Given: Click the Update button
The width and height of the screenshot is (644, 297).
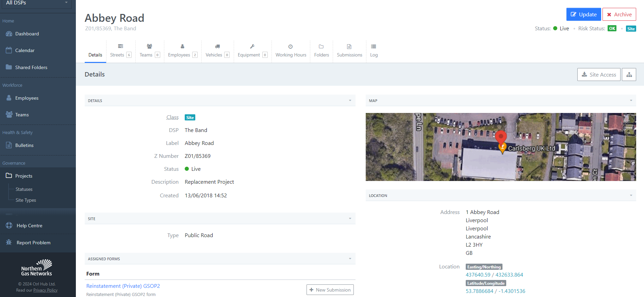Looking at the screenshot, I should coord(583,14).
